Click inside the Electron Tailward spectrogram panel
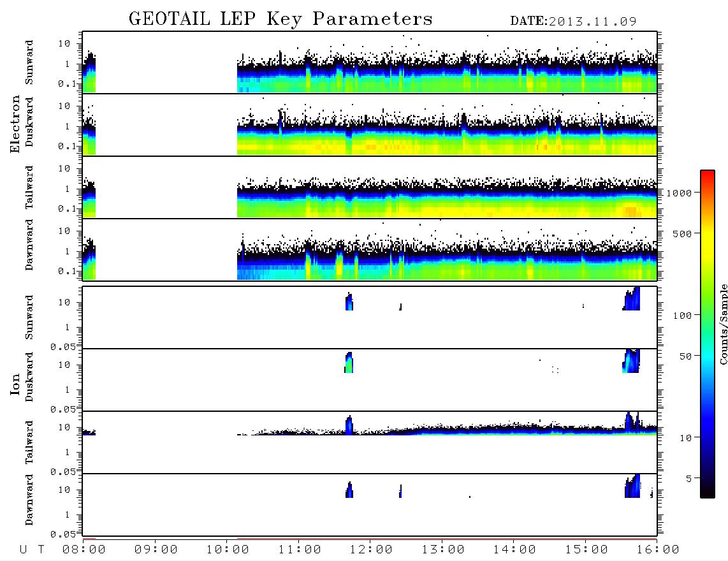728x561 pixels. pos(370,187)
